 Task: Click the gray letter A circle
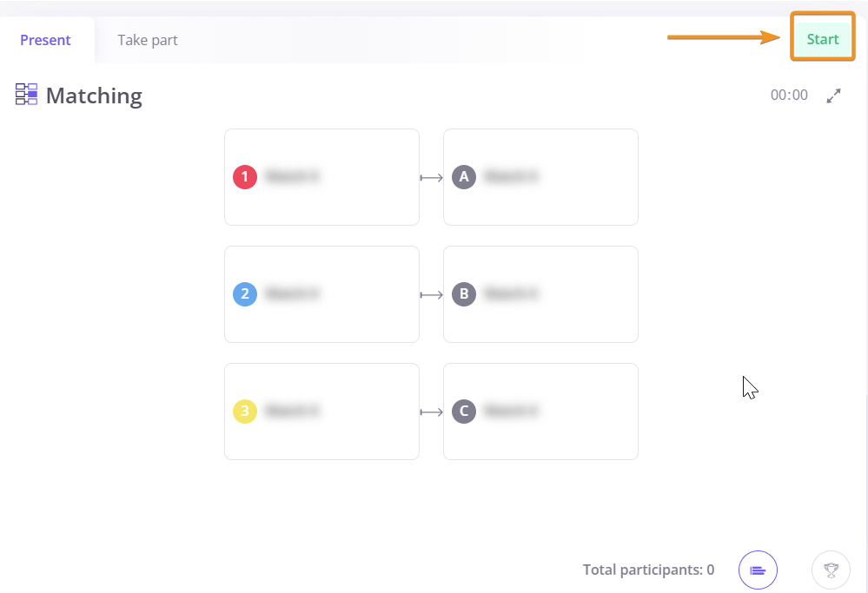pyautogui.click(x=464, y=177)
